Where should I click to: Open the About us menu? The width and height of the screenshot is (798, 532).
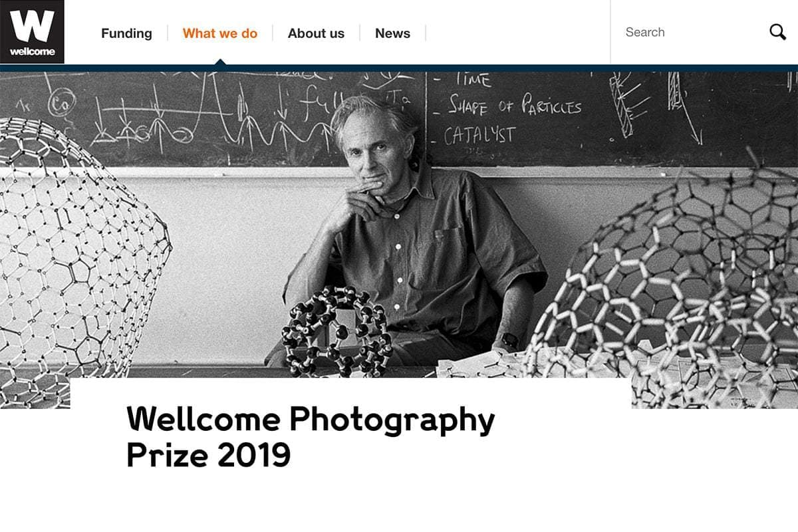pos(316,33)
